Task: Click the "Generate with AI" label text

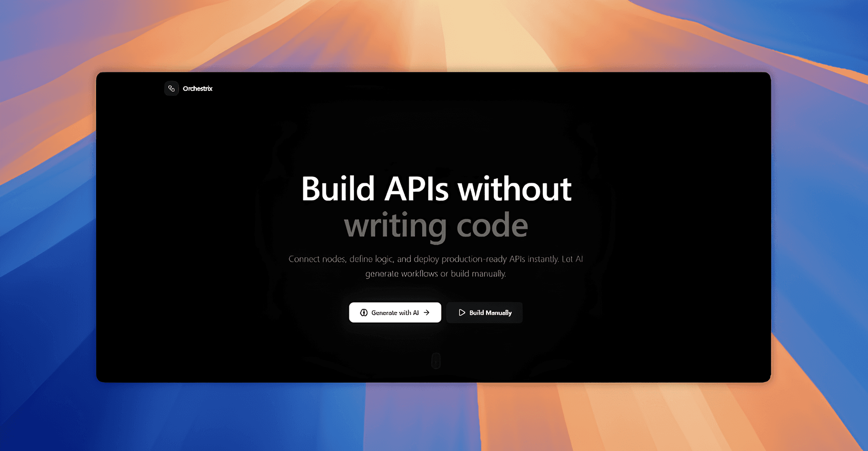Action: (x=395, y=313)
